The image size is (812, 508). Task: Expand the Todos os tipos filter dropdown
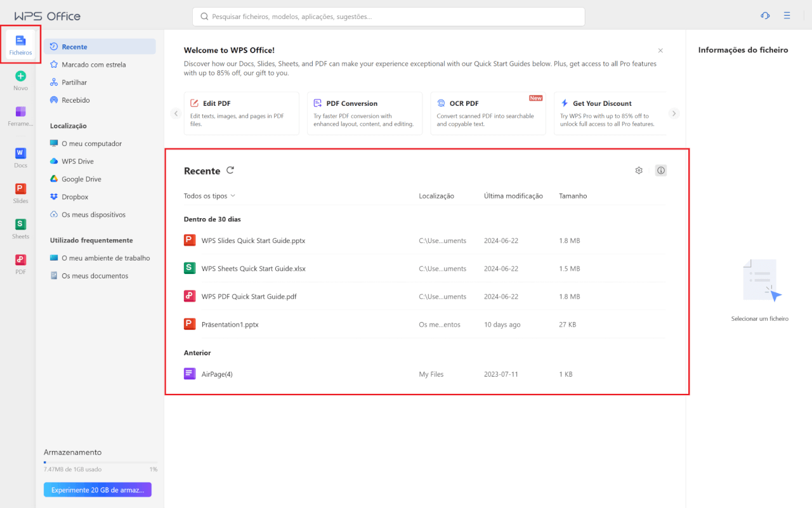coord(209,196)
